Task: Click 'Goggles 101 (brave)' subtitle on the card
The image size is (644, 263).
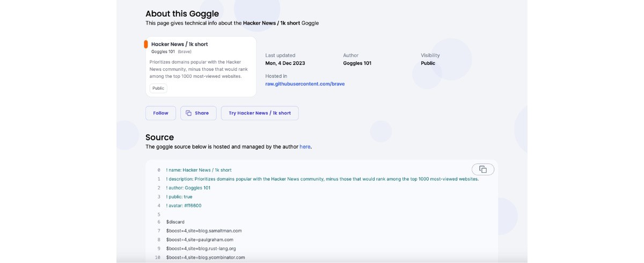Action: pos(171,52)
